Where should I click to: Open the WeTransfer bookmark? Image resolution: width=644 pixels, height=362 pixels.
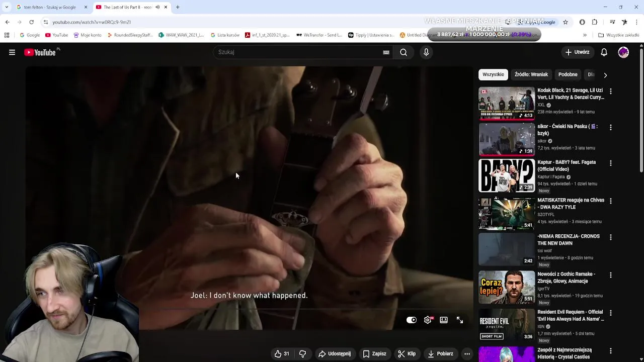coord(319,35)
